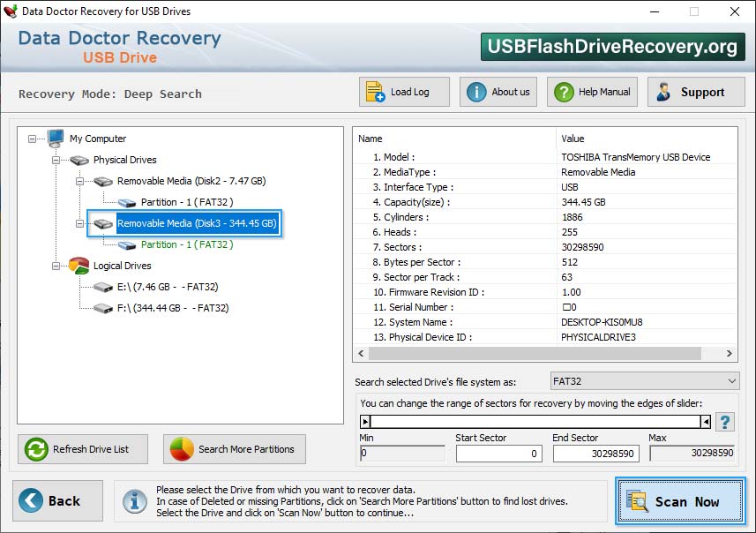
Task: Collapse the Disk2 Removable Media node
Action: pos(79,182)
